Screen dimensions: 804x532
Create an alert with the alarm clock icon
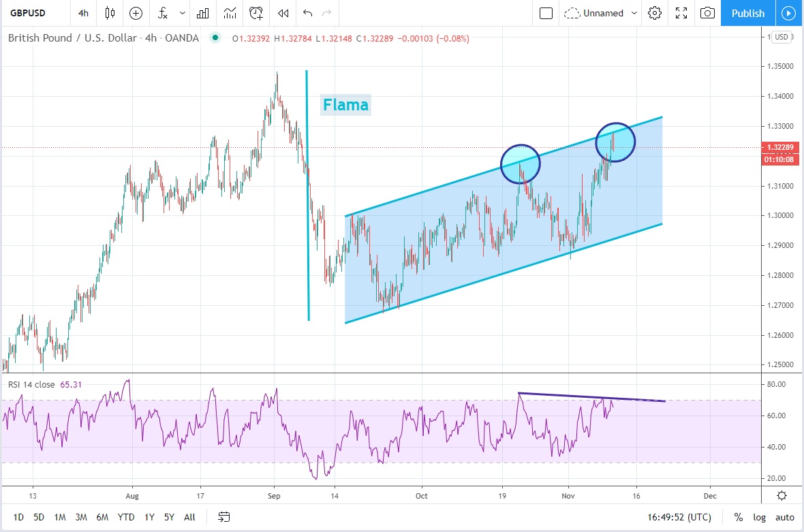pos(256,13)
